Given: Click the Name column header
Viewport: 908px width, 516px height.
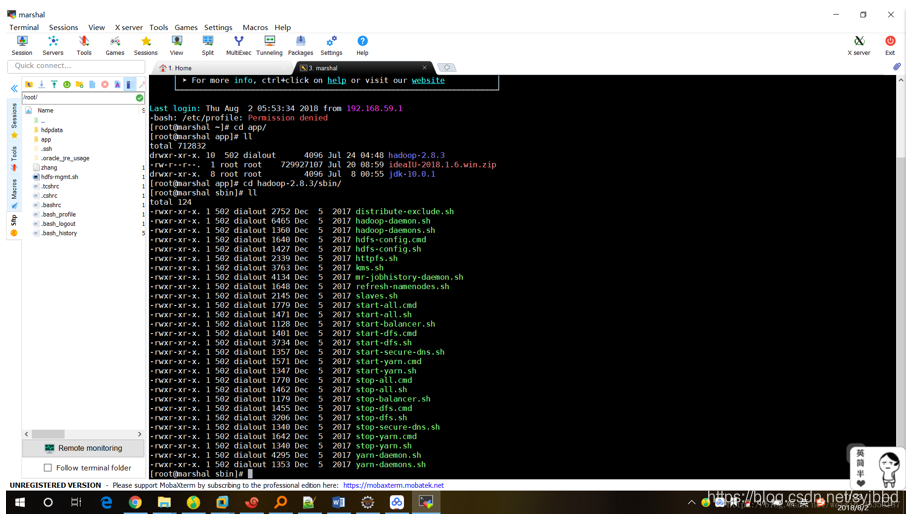Looking at the screenshot, I should click(45, 110).
